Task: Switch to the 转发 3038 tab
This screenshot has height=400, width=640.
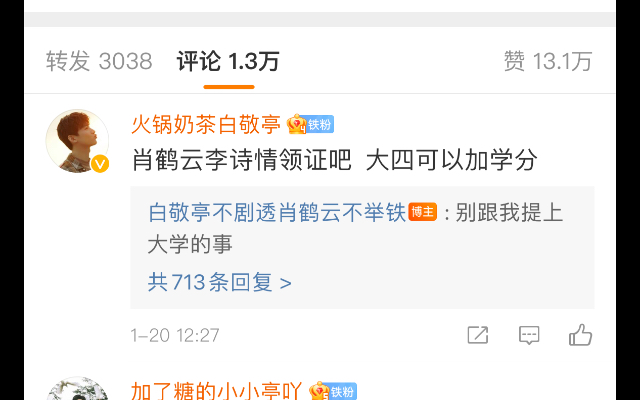Action: pos(99,61)
